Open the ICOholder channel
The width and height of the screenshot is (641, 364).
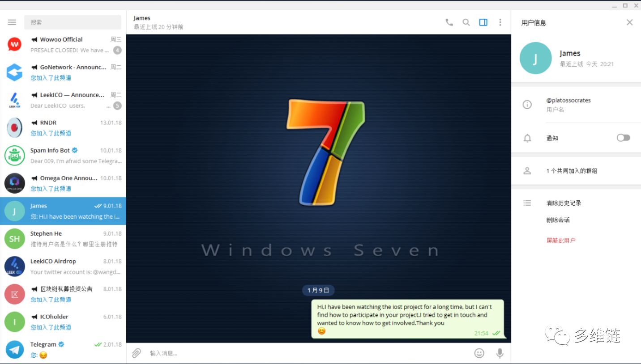[x=63, y=322]
